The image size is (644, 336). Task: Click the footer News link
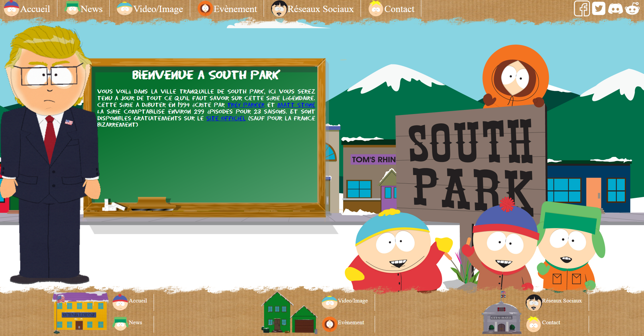coord(136,323)
